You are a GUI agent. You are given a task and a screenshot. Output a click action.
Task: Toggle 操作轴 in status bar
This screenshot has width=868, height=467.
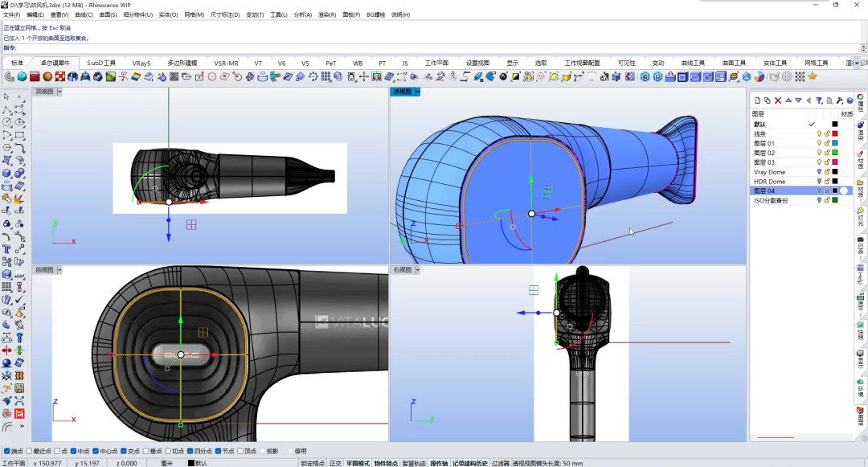coord(439,463)
